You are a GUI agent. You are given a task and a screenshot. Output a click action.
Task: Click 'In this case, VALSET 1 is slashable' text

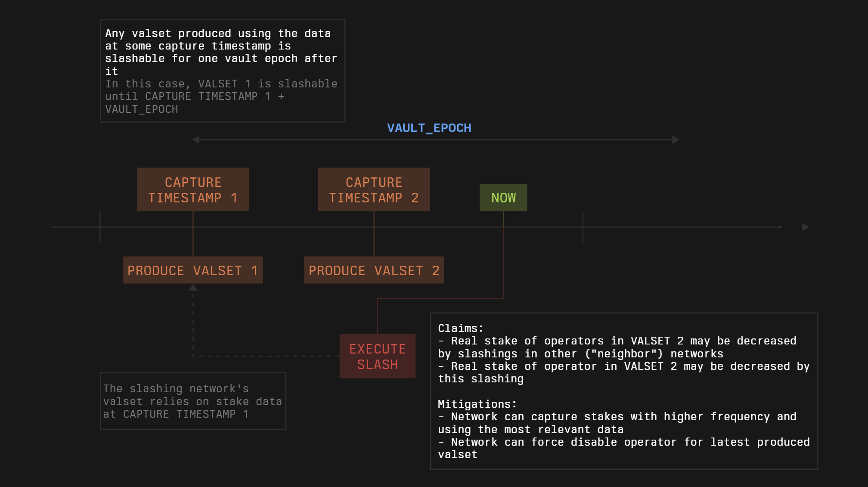[221, 84]
